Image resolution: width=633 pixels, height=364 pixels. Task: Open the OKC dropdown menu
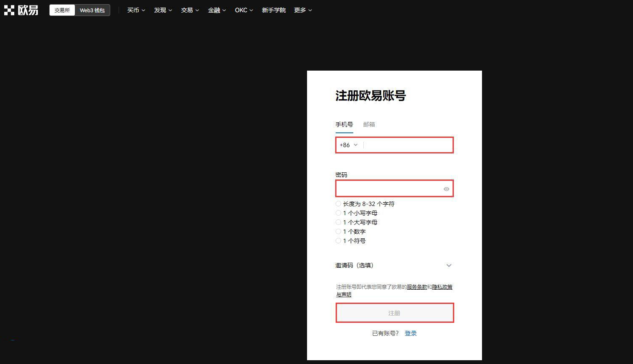point(244,10)
